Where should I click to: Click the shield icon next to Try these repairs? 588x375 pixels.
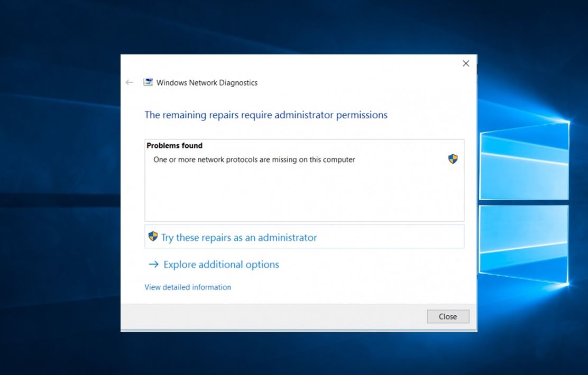pos(153,237)
